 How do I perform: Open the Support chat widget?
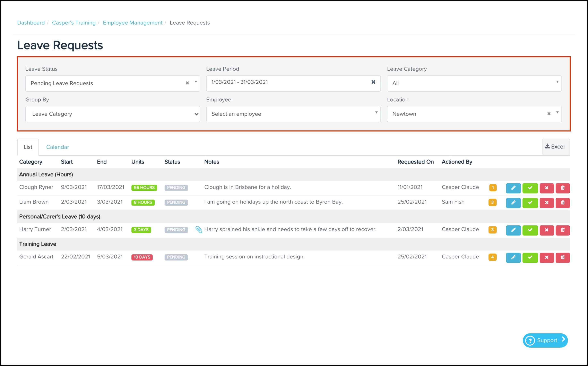point(545,340)
